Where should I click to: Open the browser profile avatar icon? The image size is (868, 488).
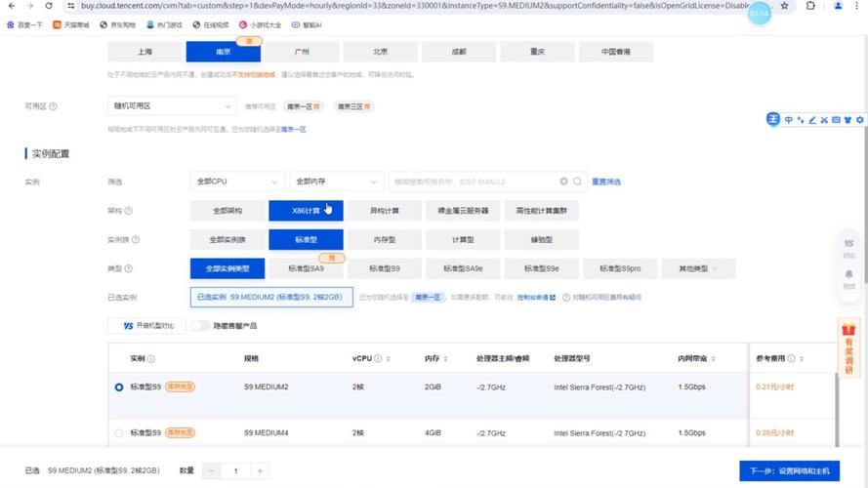point(838,6)
